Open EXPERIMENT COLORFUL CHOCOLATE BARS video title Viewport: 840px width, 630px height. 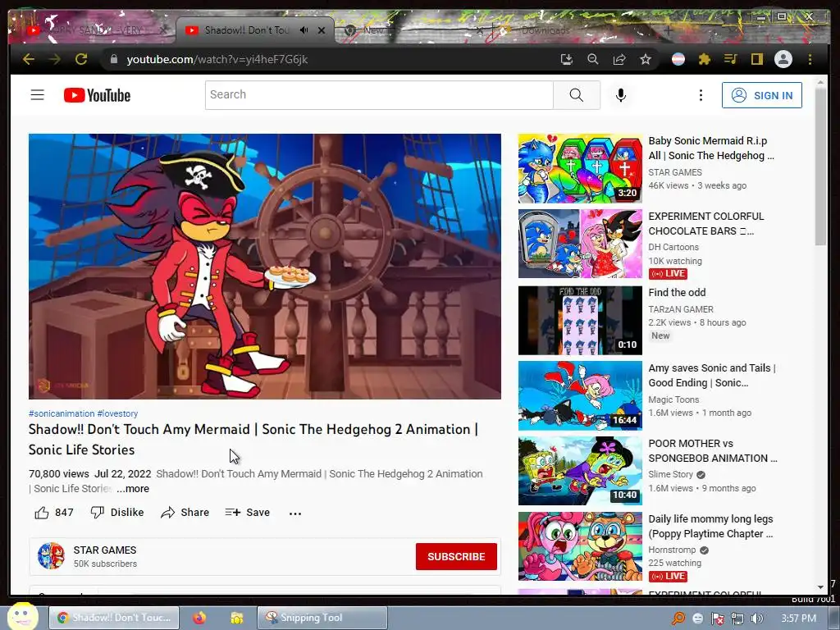click(706, 223)
